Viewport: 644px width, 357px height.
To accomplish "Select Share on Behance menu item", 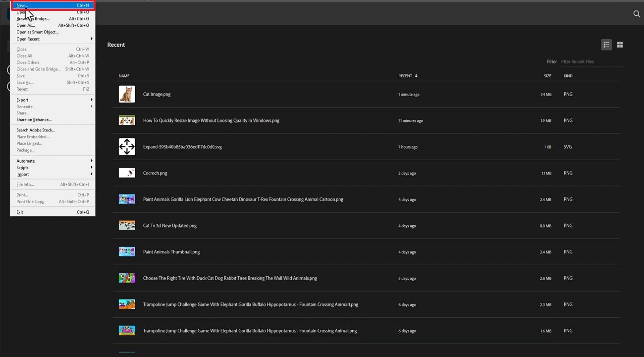I will point(34,119).
